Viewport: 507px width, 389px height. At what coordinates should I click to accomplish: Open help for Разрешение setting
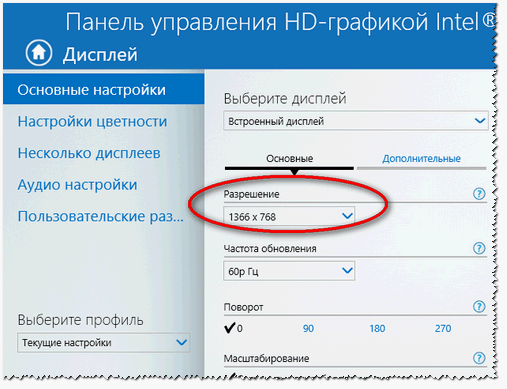[479, 193]
